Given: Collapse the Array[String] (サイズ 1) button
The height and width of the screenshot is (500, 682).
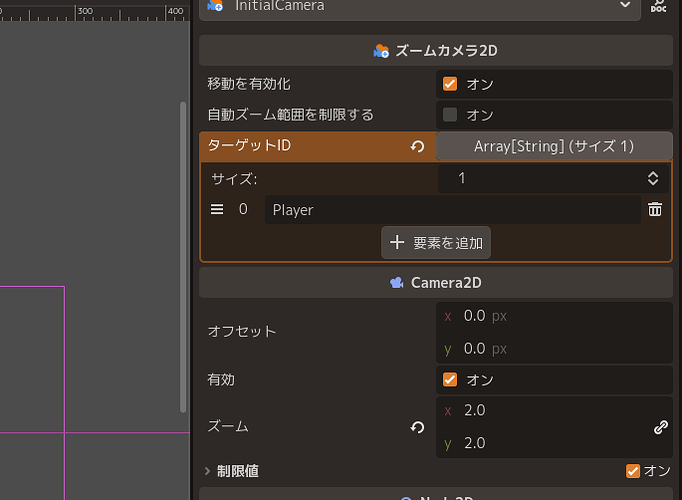Looking at the screenshot, I should pyautogui.click(x=554, y=147).
